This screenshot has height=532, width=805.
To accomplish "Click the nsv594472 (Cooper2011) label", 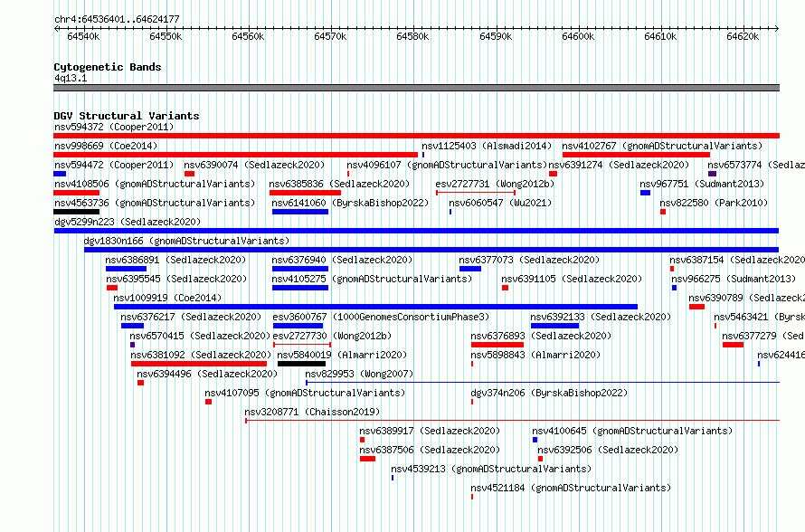I will tap(114, 165).
